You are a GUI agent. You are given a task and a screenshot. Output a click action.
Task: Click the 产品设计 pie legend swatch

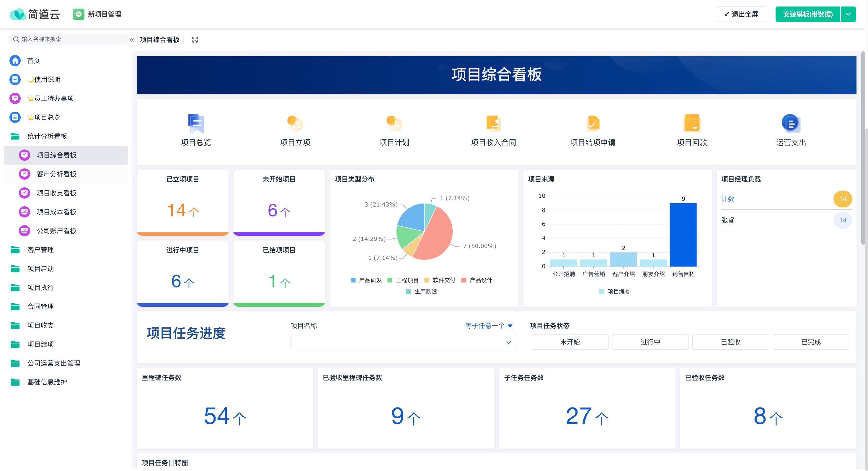[463, 280]
